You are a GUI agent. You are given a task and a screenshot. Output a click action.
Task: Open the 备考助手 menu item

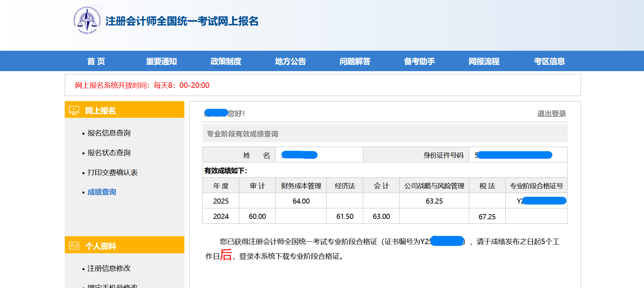[419, 61]
